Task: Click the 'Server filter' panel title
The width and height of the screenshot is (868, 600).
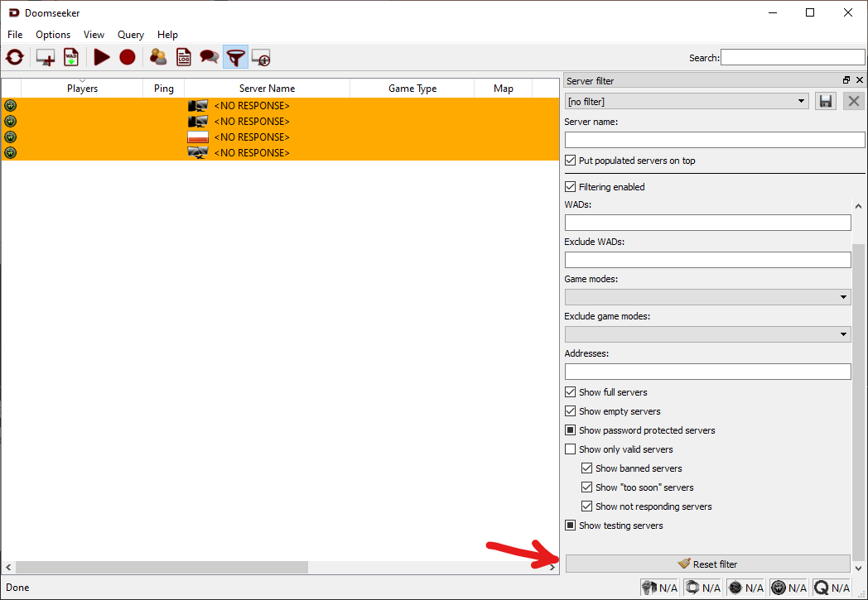Action: coord(590,81)
